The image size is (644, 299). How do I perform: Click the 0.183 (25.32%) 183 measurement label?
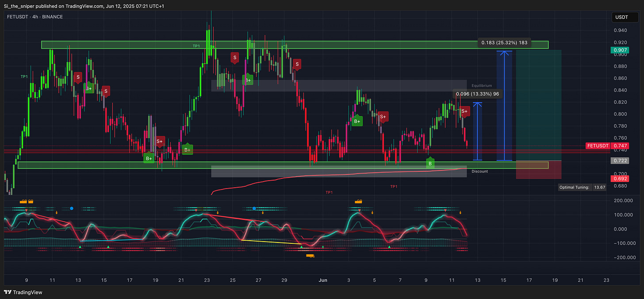[505, 43]
